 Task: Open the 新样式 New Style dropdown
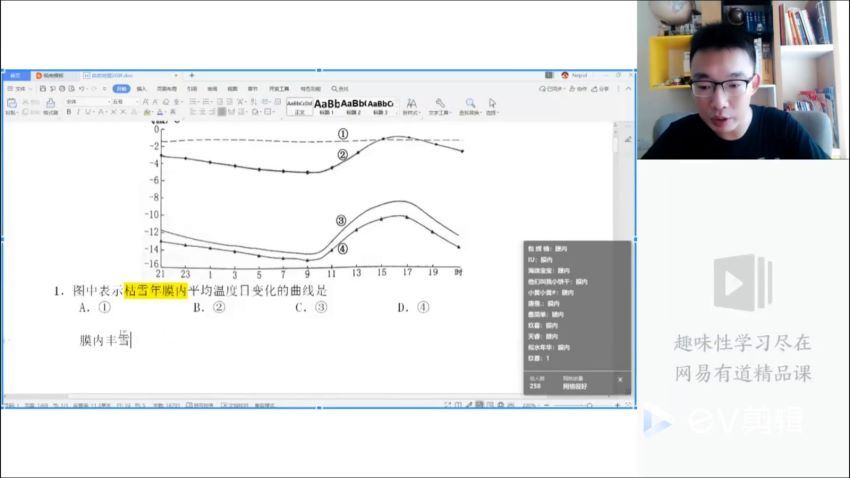[411, 107]
